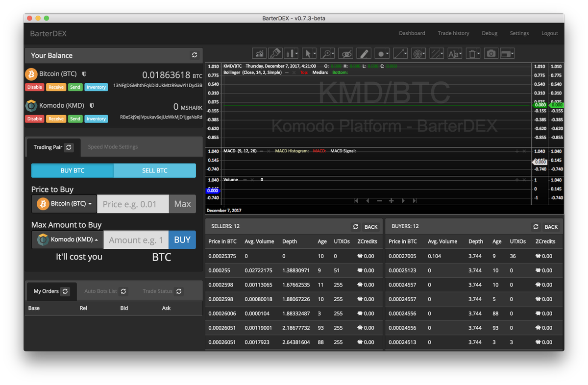
Task: Click BACK in the BUYERS panel
Action: (551, 227)
